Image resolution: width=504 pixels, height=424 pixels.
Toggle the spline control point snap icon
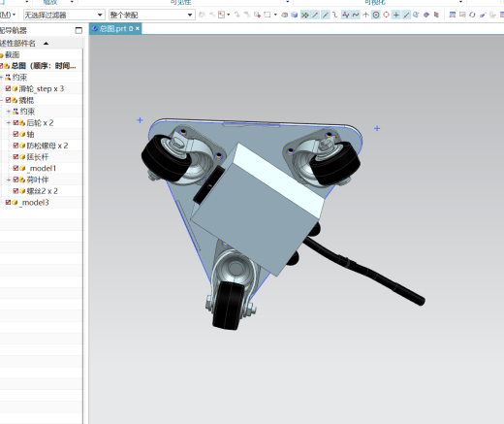point(356,15)
